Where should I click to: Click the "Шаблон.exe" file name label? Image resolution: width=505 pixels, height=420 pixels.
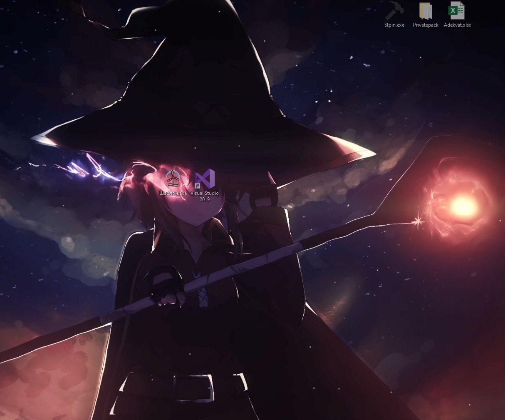(173, 193)
